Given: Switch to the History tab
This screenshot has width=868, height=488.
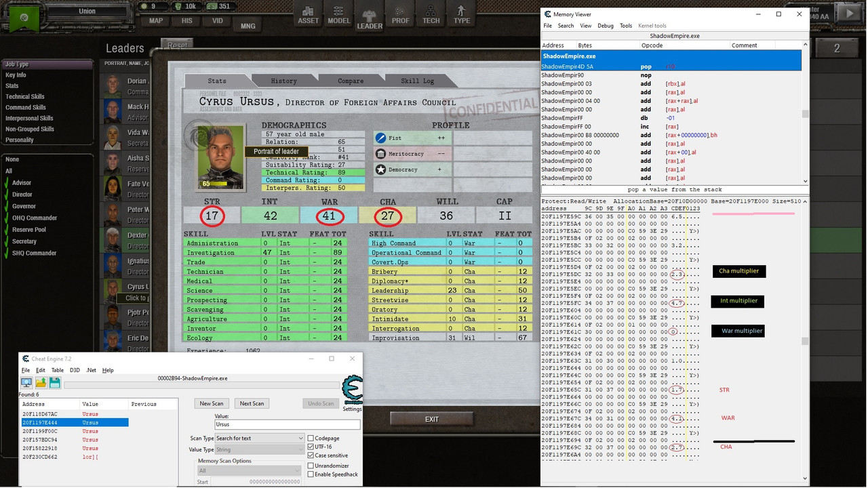Looking at the screenshot, I should point(283,81).
